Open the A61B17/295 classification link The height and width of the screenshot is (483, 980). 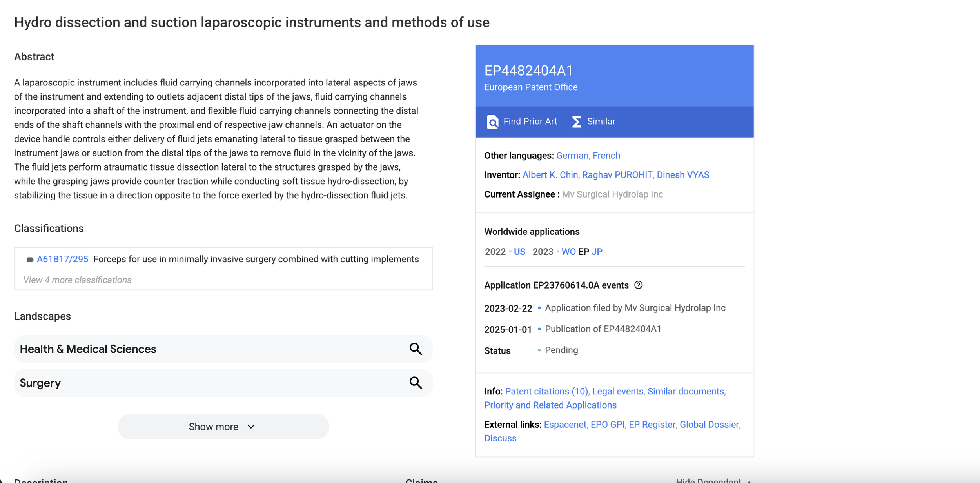pyautogui.click(x=62, y=259)
